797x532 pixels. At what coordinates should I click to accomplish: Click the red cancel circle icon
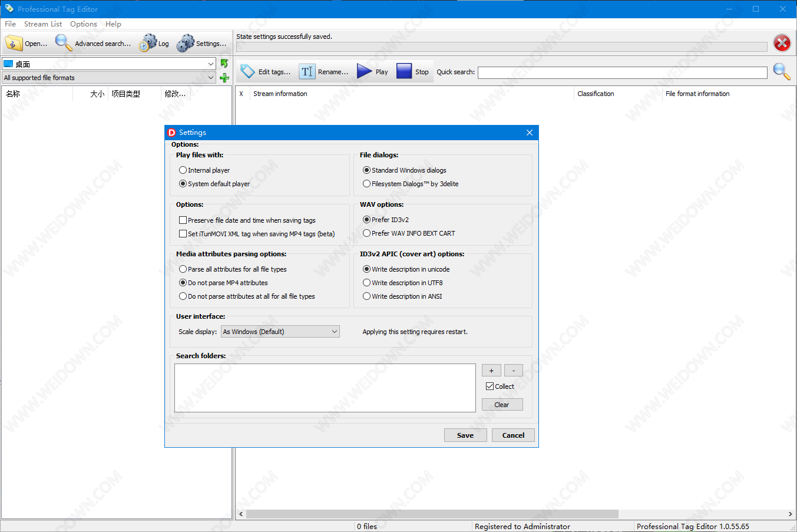pyautogui.click(x=782, y=43)
